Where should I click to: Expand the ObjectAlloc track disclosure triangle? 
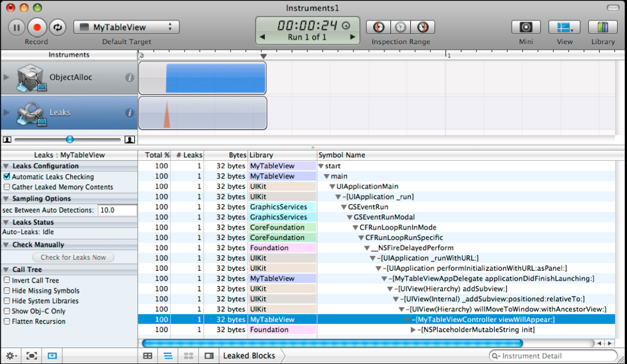coord(7,77)
